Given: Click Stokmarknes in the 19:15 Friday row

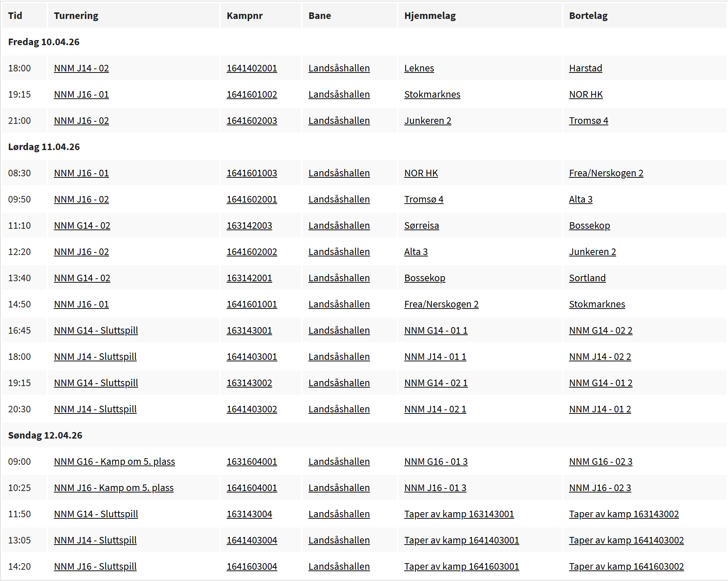Looking at the screenshot, I should 432,94.
